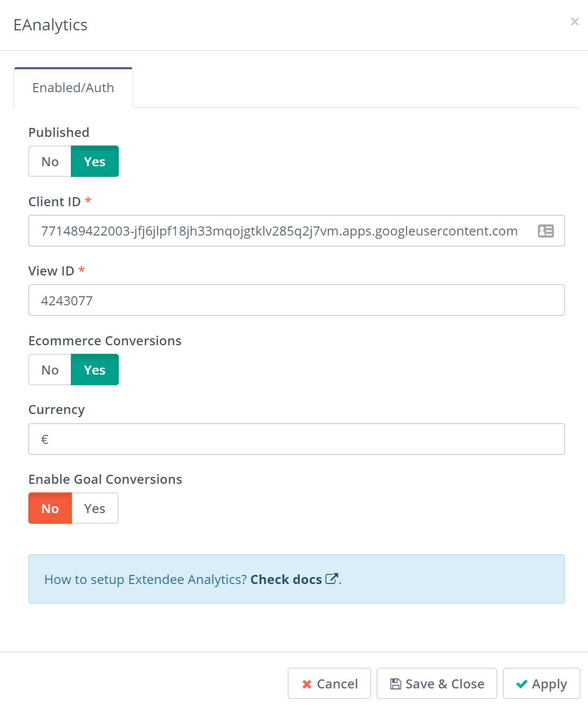Click into the View ID field
Viewport: 588px width, 706px height.
[x=297, y=300]
